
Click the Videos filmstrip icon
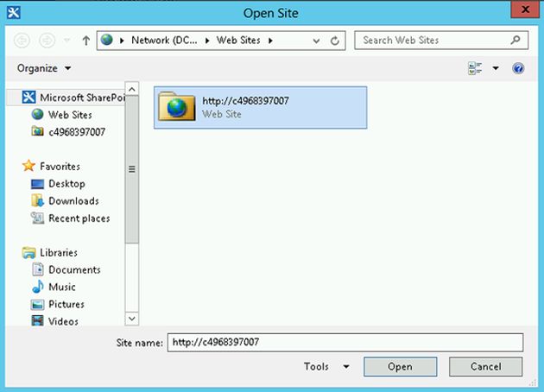coord(37,321)
